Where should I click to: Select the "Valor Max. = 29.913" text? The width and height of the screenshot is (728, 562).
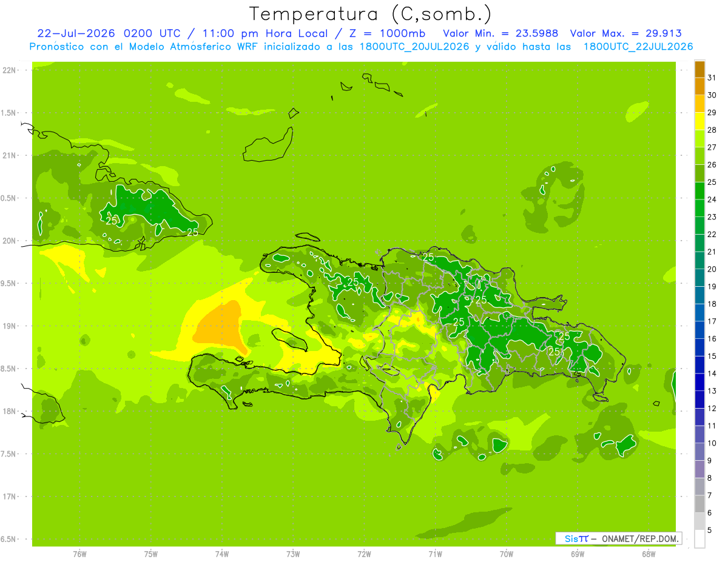pos(625,33)
